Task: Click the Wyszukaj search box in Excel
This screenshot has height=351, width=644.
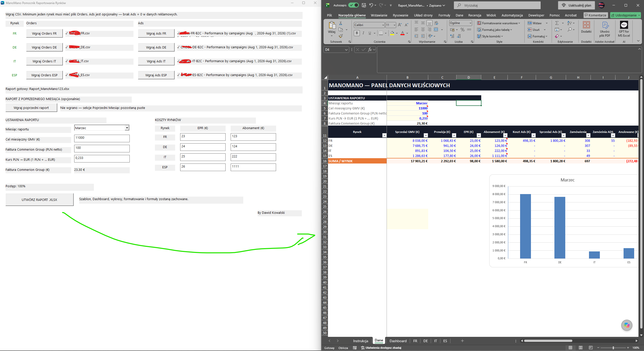Action: click(497, 5)
